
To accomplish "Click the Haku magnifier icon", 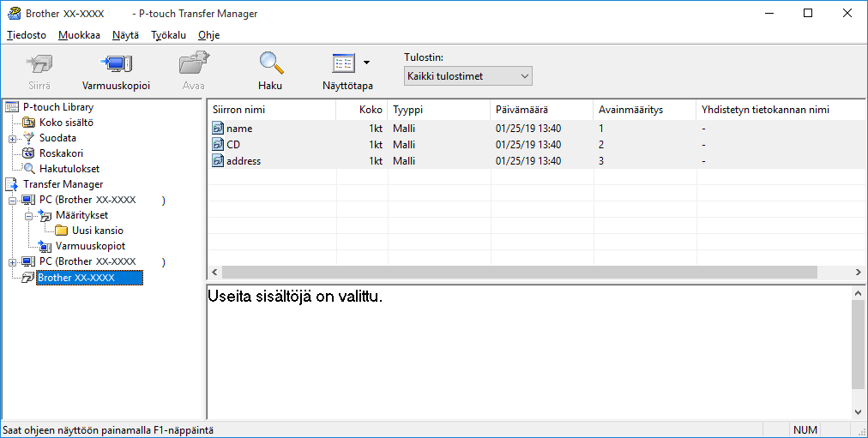I will pos(271,63).
